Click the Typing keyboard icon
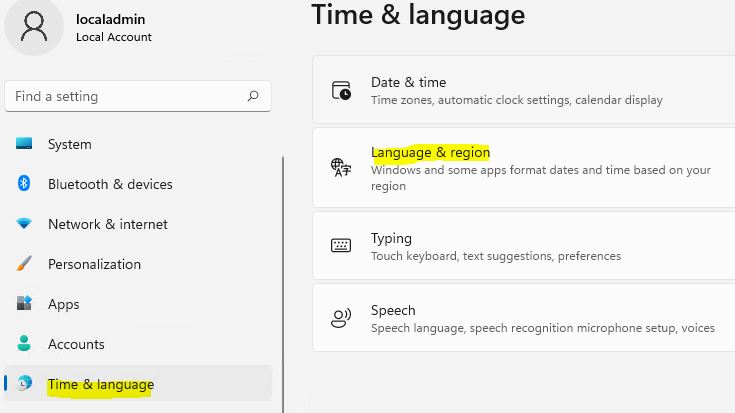Image resolution: width=735 pixels, height=413 pixels. coord(341,245)
